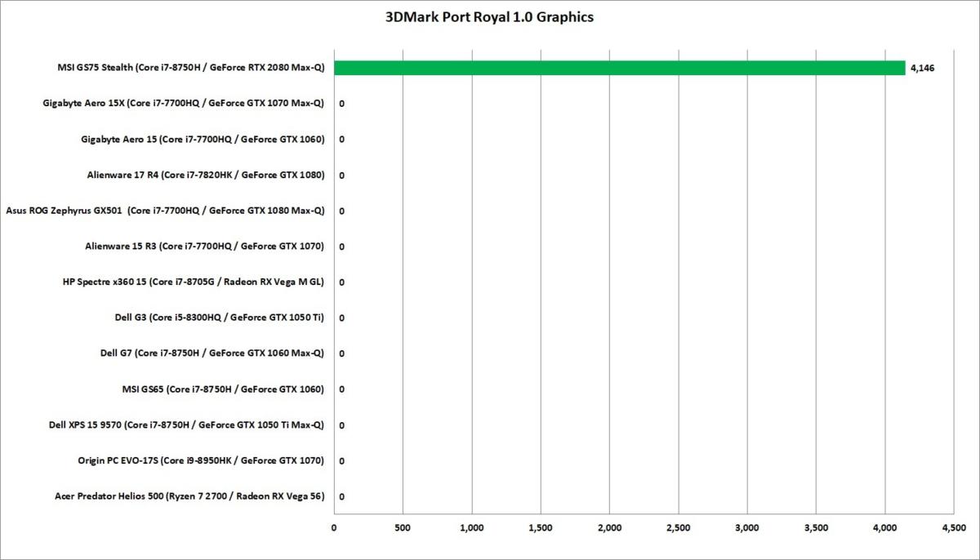Click the 0 axis tick label at the bottom
The width and height of the screenshot is (980, 560).
(334, 529)
